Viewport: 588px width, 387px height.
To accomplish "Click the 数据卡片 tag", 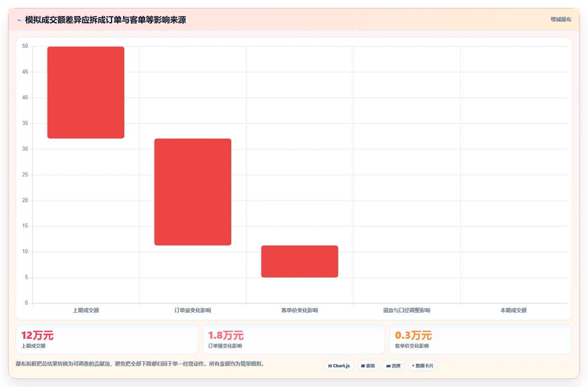I will 422,366.
